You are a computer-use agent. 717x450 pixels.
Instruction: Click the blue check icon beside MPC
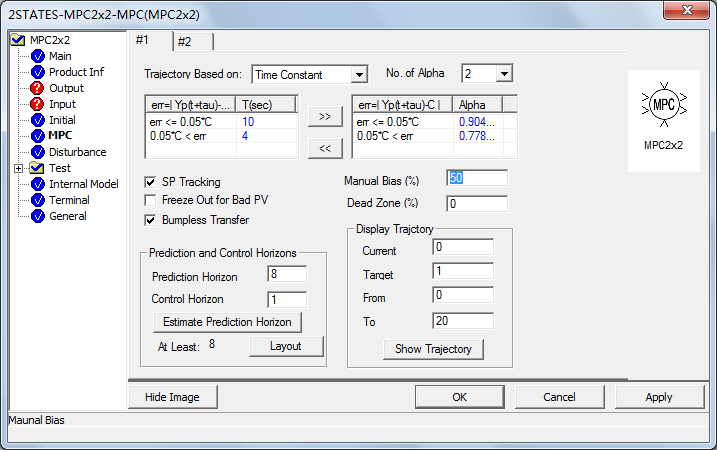(37, 136)
